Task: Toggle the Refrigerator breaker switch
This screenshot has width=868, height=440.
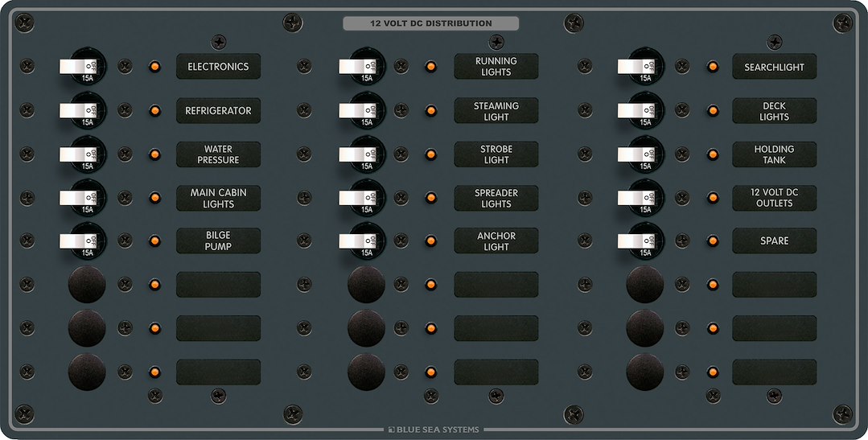Action: [80, 110]
